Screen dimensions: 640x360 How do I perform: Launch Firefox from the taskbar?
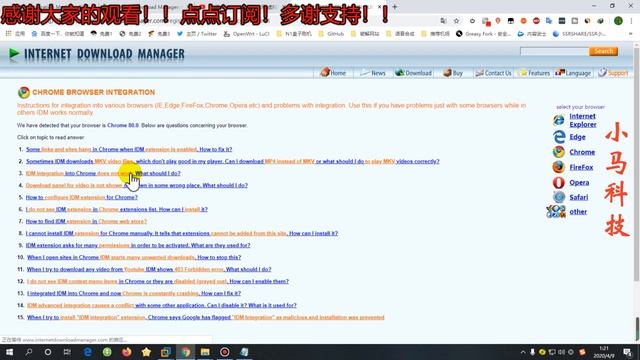pyautogui.click(x=127, y=352)
